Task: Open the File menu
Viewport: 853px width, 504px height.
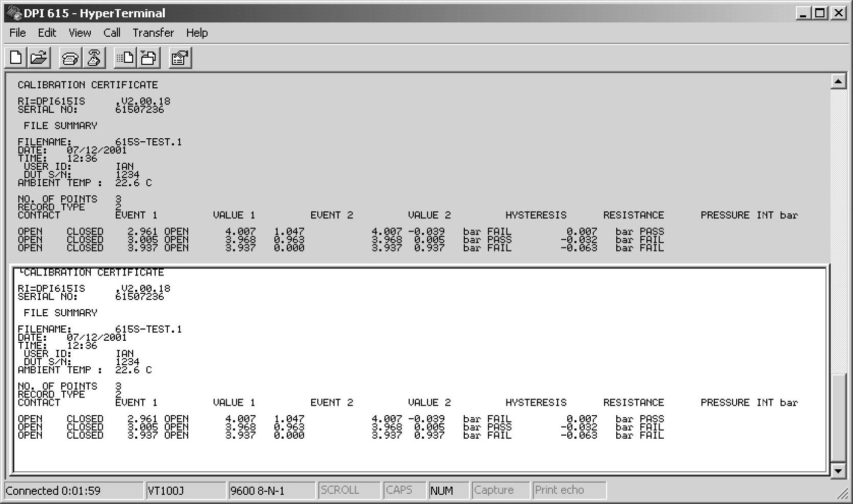Action: click(x=17, y=33)
